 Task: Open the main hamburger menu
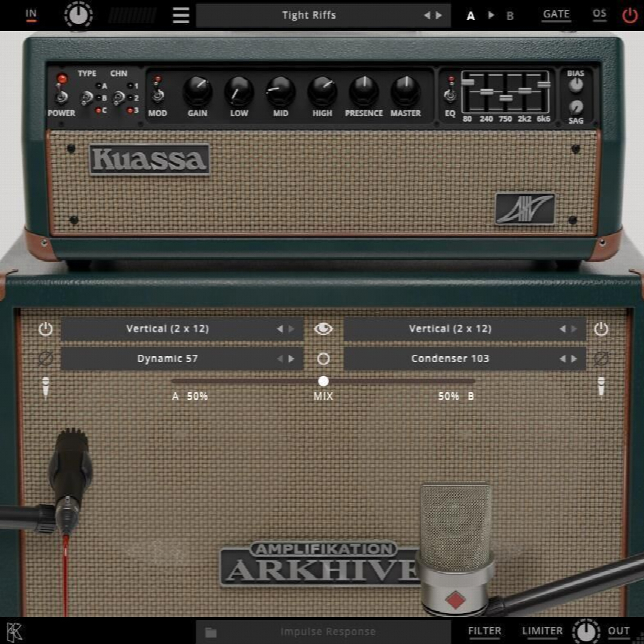pos(180,15)
